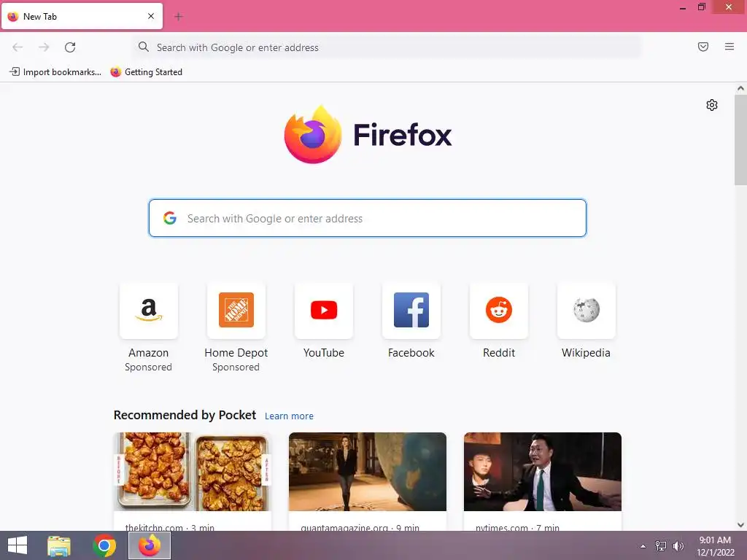747x560 pixels.
Task: Click the address bar search field
Action: tap(387, 47)
